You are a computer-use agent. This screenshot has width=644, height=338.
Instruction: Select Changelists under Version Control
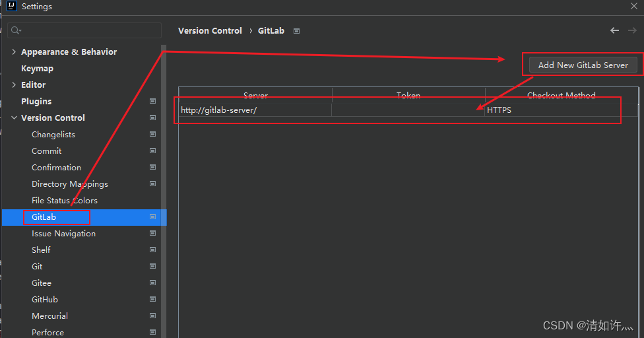(x=53, y=134)
